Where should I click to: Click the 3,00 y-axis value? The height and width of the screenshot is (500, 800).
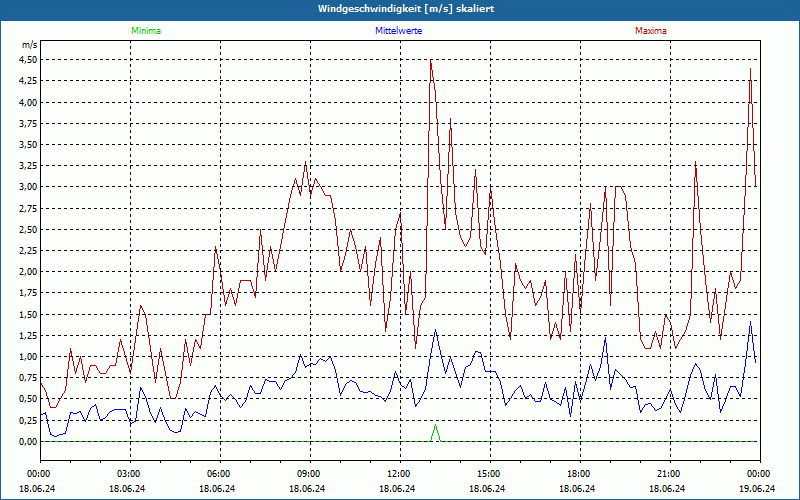pos(28,187)
